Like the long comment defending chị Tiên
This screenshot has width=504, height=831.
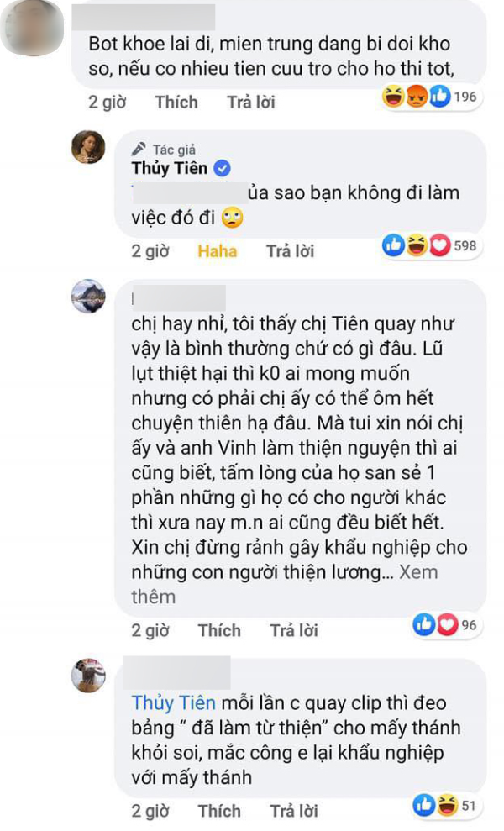219,630
